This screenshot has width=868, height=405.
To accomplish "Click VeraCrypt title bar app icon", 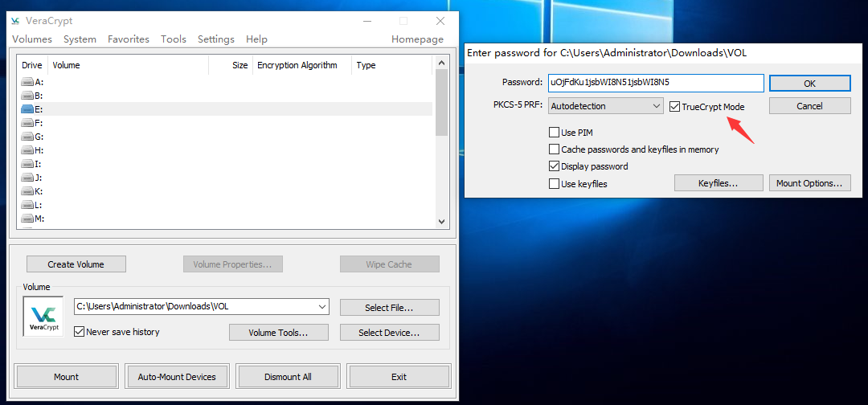I will pos(15,21).
